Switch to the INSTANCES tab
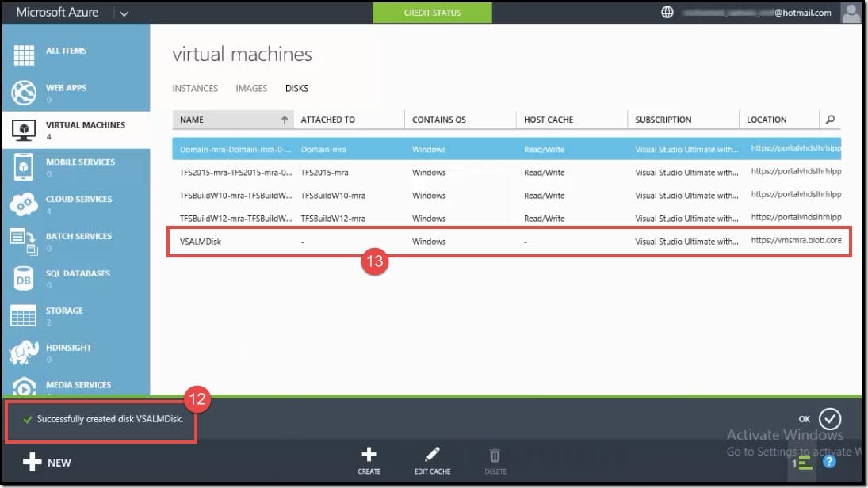This screenshot has width=868, height=488. click(x=195, y=88)
